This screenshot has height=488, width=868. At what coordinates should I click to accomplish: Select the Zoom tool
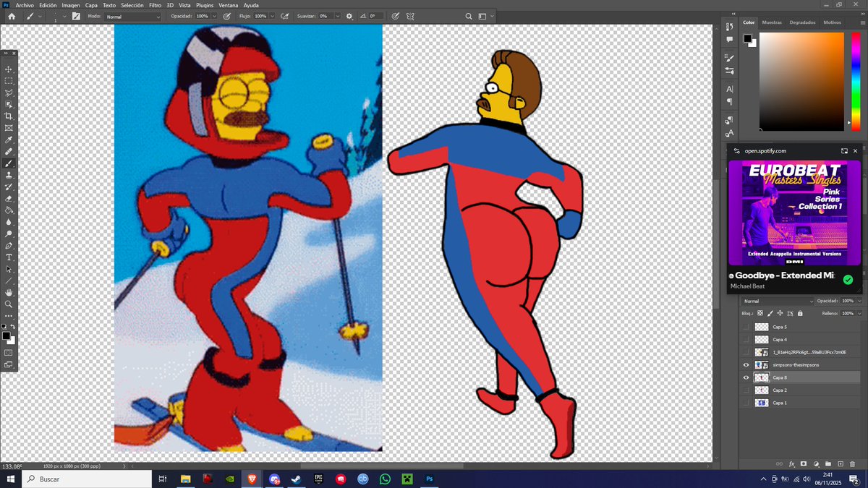coord(9,304)
